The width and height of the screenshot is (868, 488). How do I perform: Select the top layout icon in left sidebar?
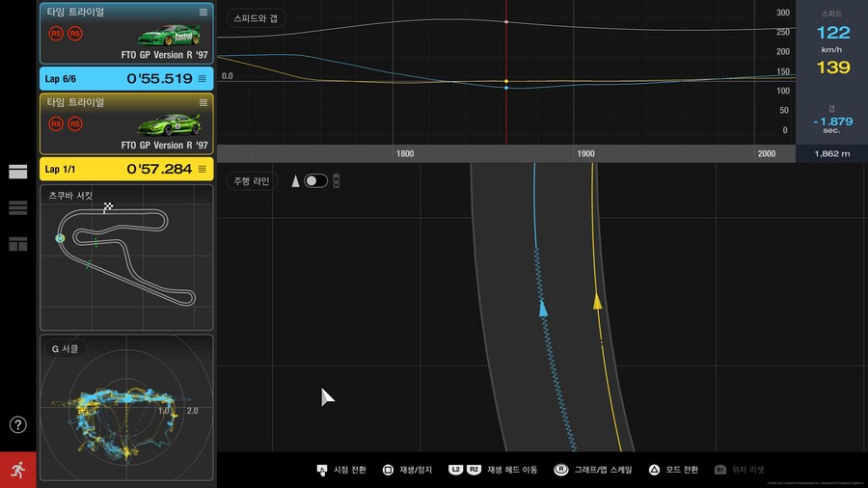(18, 172)
